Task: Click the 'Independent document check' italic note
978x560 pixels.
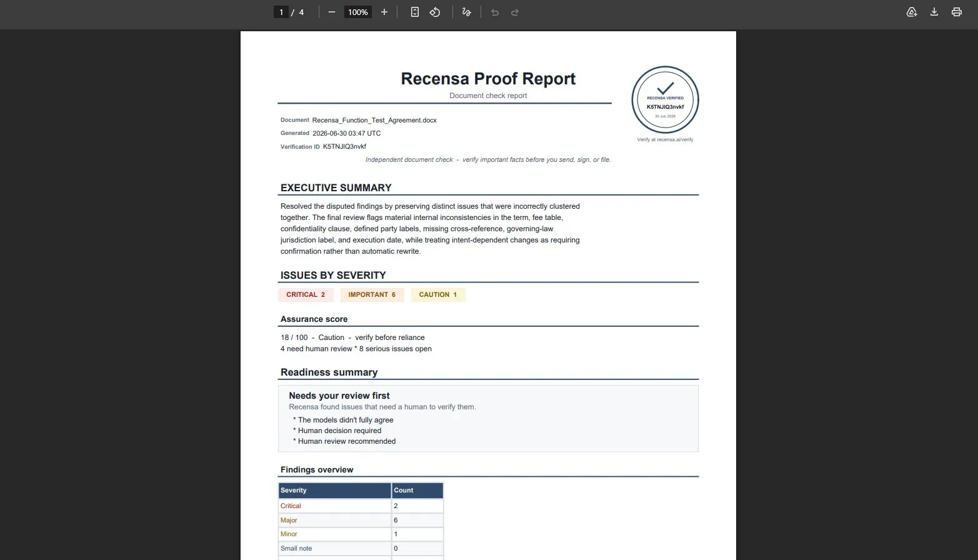Action: tap(488, 159)
